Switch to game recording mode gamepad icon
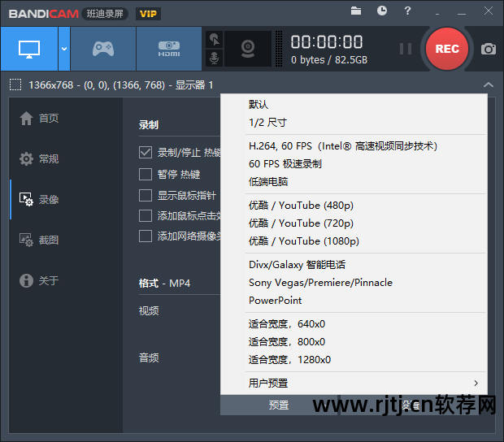504x442 pixels. [103, 49]
